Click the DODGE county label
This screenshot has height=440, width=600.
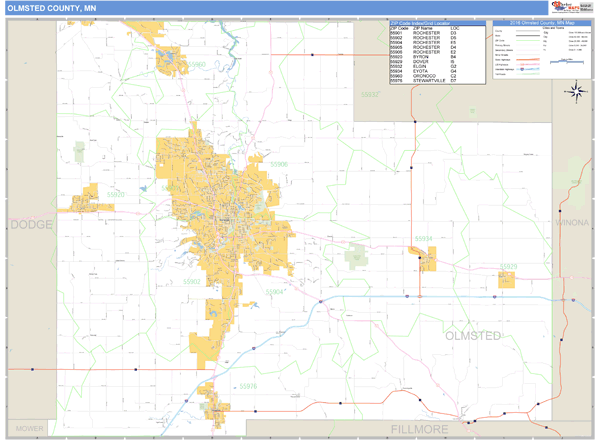click(x=32, y=224)
